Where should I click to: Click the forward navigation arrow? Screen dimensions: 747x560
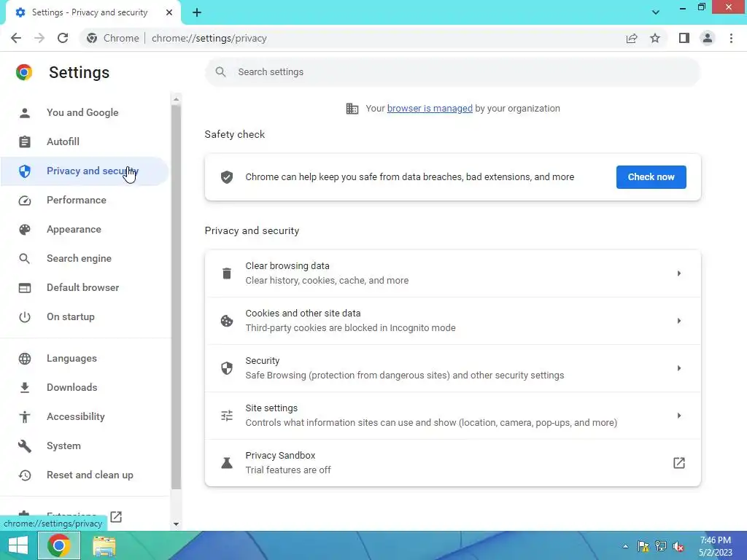click(x=39, y=38)
